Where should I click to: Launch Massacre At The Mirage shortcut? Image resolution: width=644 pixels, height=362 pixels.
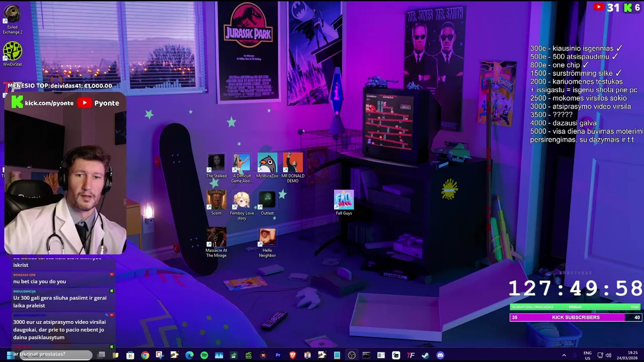(216, 243)
